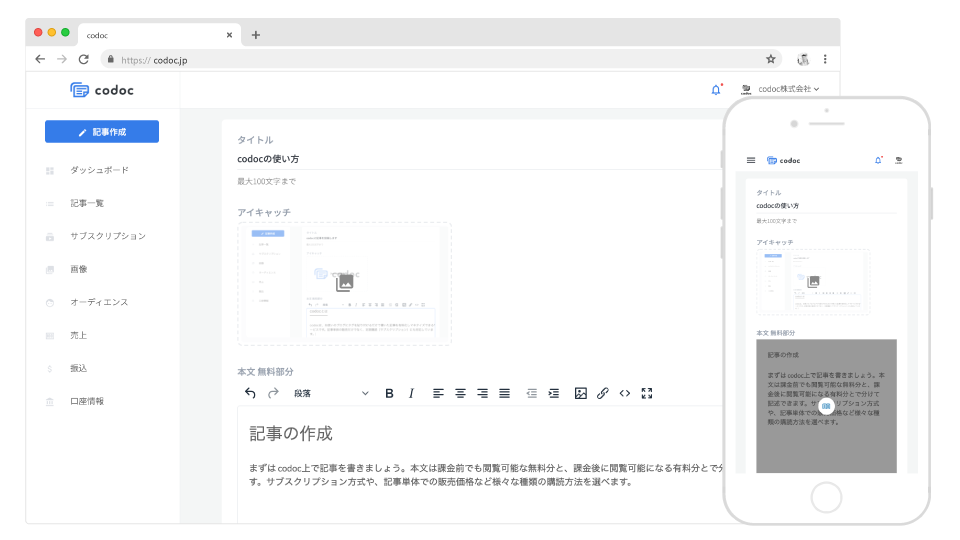Open the browser three-dot menu

(825, 59)
